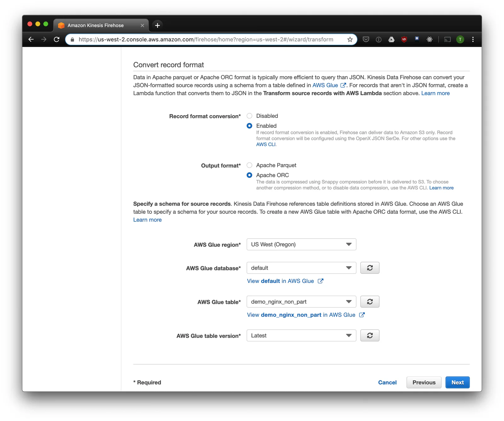Open the AWS Glue region dropdown
Viewport: 504px width, 421px height.
[301, 245]
